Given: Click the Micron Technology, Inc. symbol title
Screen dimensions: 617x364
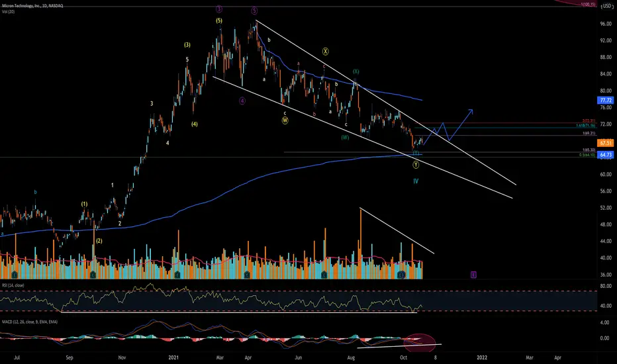Looking at the screenshot, I should 32,6.
